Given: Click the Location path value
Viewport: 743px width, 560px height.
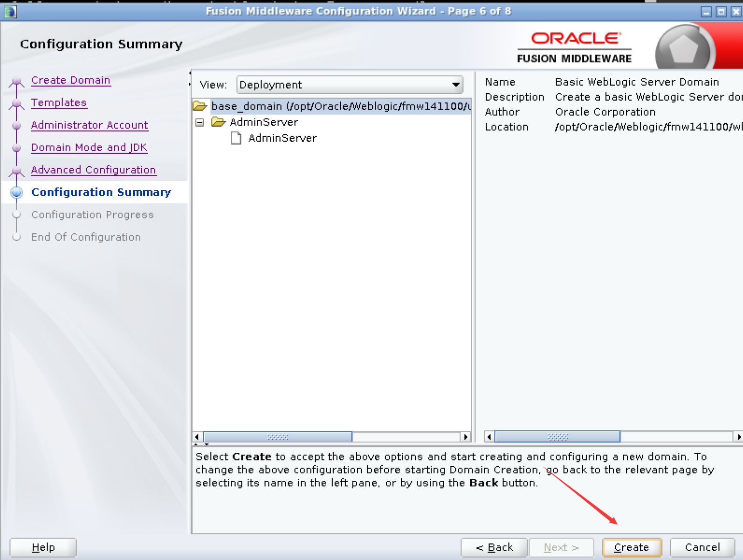Looking at the screenshot, I should pos(648,127).
